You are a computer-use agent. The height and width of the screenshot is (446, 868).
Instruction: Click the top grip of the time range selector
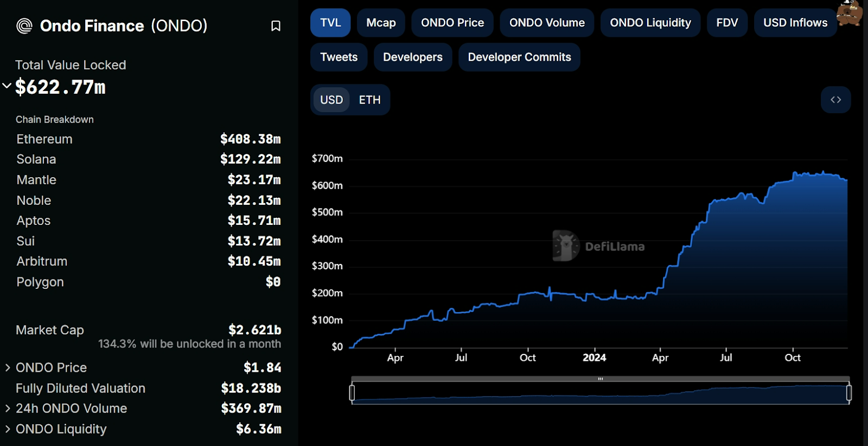tap(601, 379)
